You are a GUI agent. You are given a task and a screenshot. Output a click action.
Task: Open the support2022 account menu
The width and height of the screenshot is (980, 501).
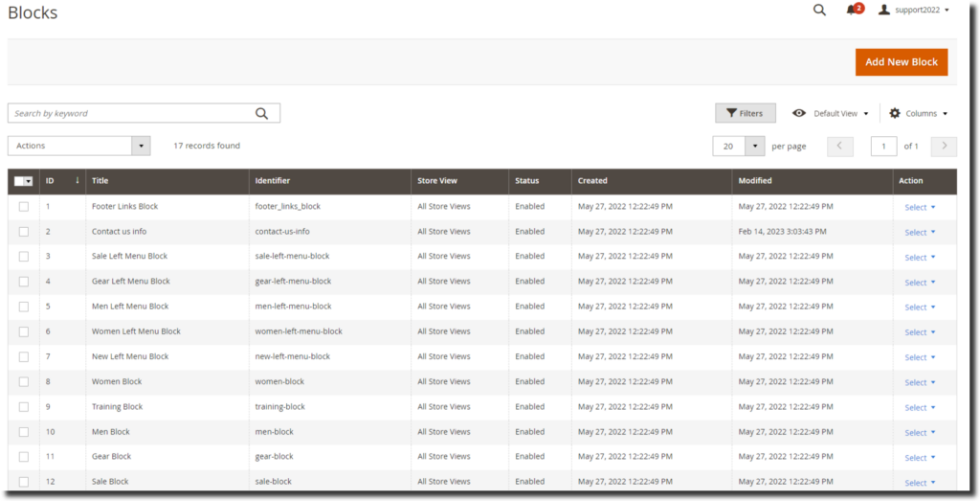pos(914,11)
